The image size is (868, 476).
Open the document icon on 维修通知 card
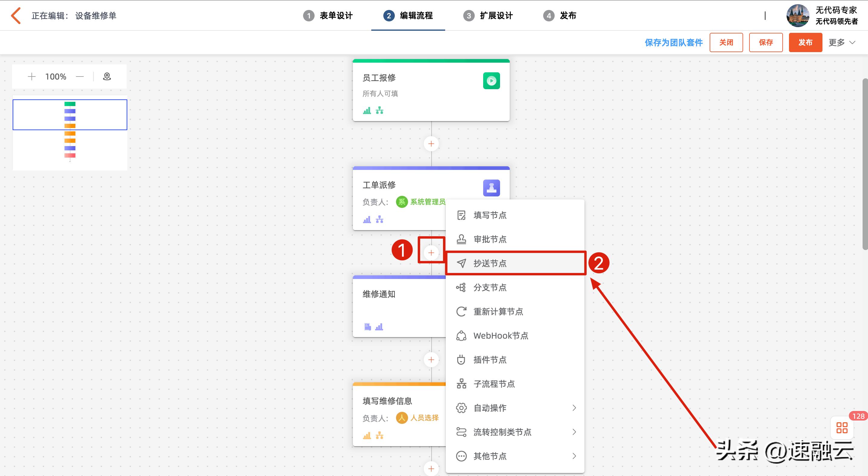(368, 326)
